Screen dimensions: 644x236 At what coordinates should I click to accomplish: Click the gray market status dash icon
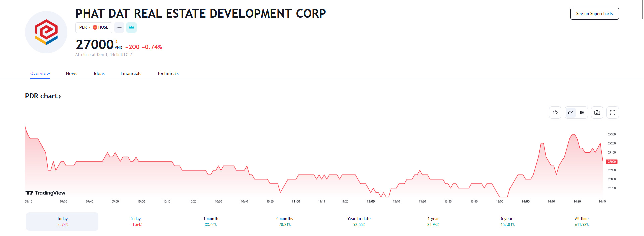coord(119,27)
